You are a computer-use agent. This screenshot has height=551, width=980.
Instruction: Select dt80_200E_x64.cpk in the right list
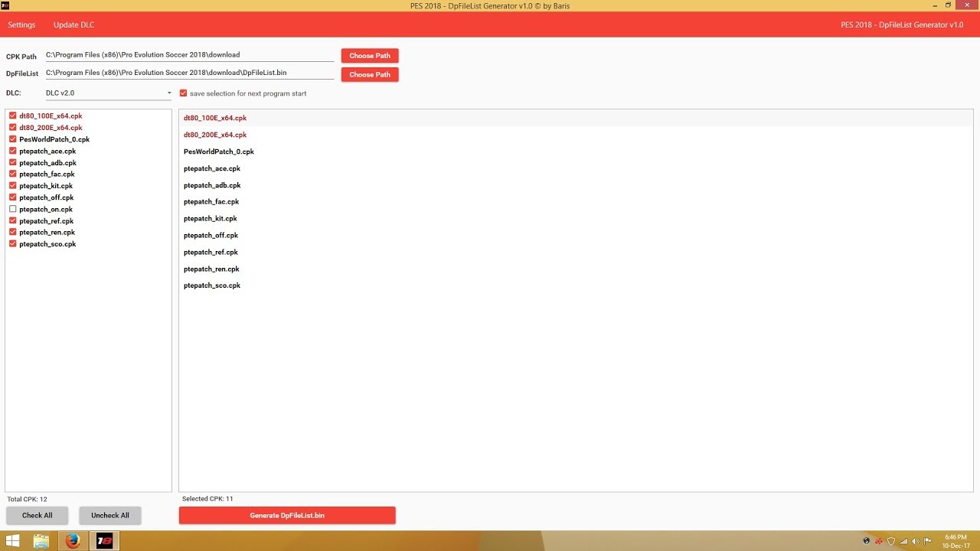point(576,135)
